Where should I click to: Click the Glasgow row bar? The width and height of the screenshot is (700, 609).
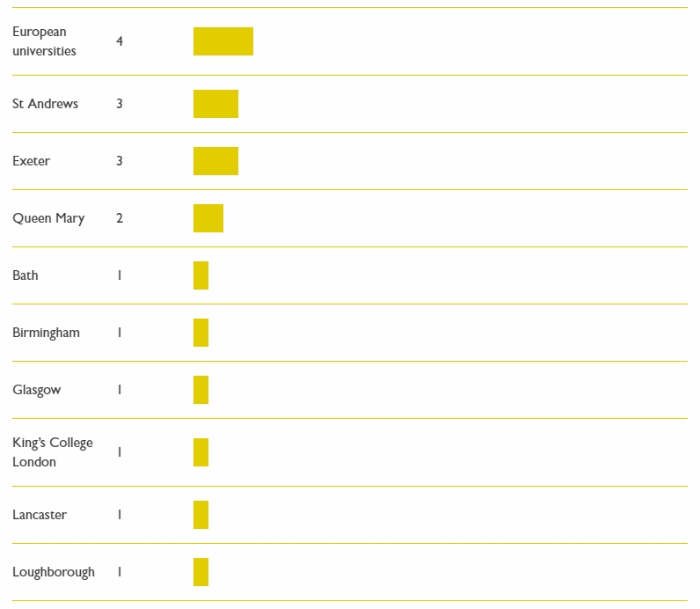pyautogui.click(x=201, y=390)
